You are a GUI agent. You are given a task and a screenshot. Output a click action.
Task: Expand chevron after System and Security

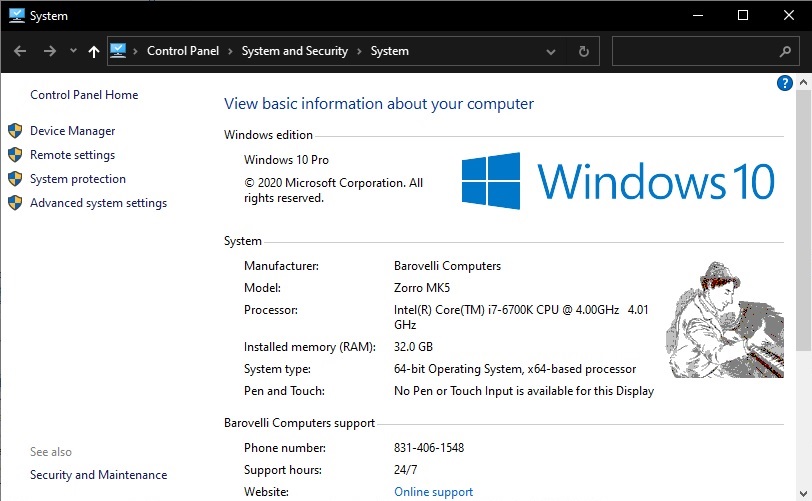pyautogui.click(x=359, y=51)
